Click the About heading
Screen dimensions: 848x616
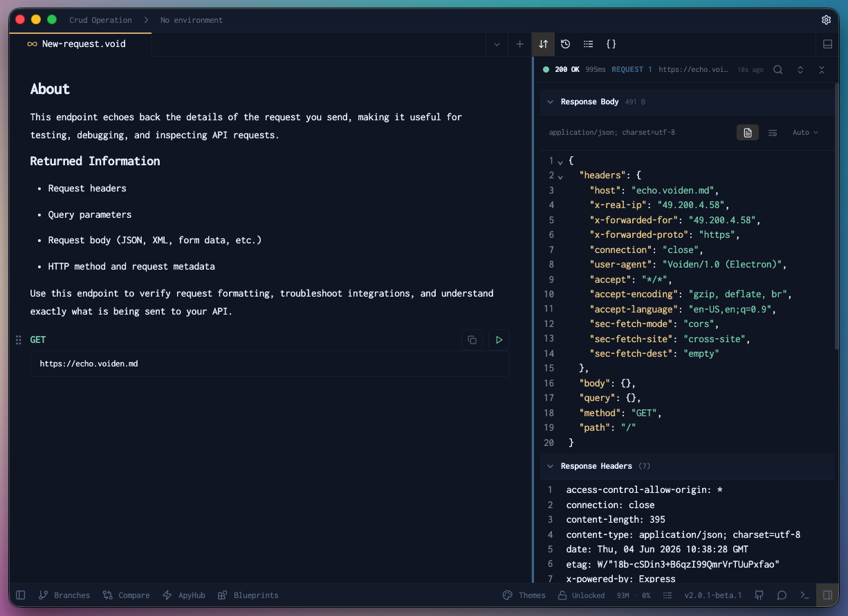50,89
